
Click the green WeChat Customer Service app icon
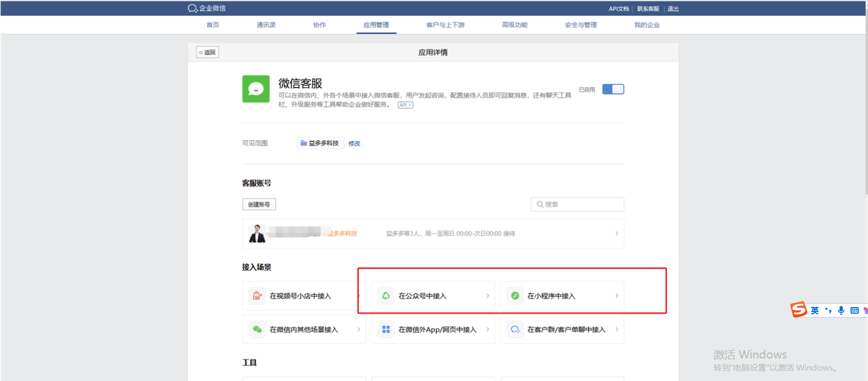tap(256, 89)
